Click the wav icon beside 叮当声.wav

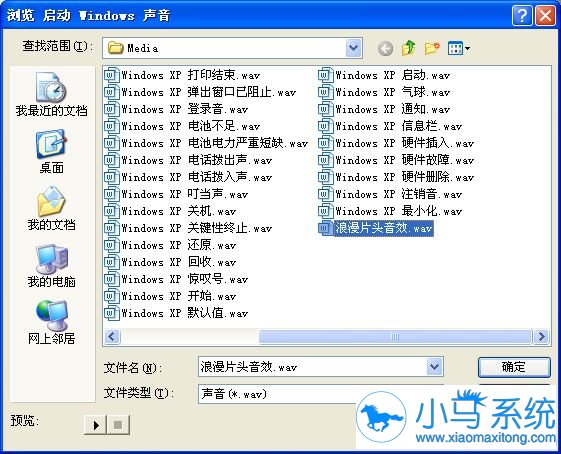click(x=111, y=194)
